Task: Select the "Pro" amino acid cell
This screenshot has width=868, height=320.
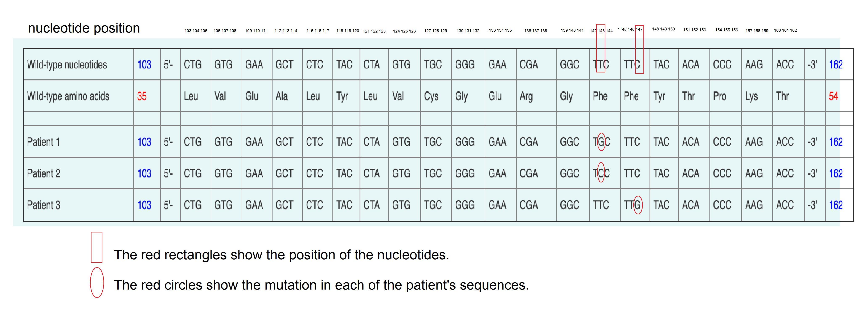Action: click(x=719, y=96)
